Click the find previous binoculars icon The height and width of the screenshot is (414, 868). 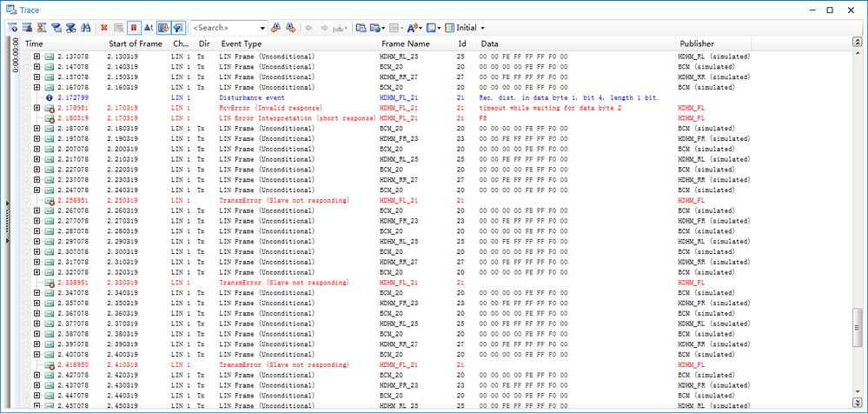point(275,27)
